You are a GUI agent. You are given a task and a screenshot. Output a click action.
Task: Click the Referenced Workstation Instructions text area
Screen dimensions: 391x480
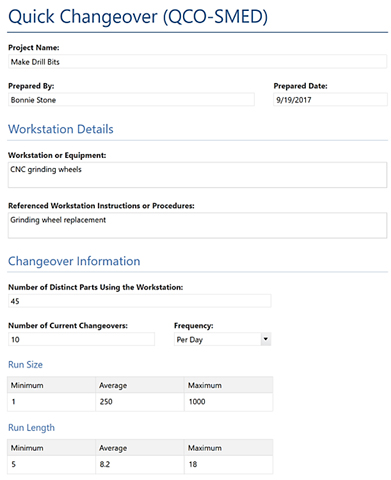[197, 225]
